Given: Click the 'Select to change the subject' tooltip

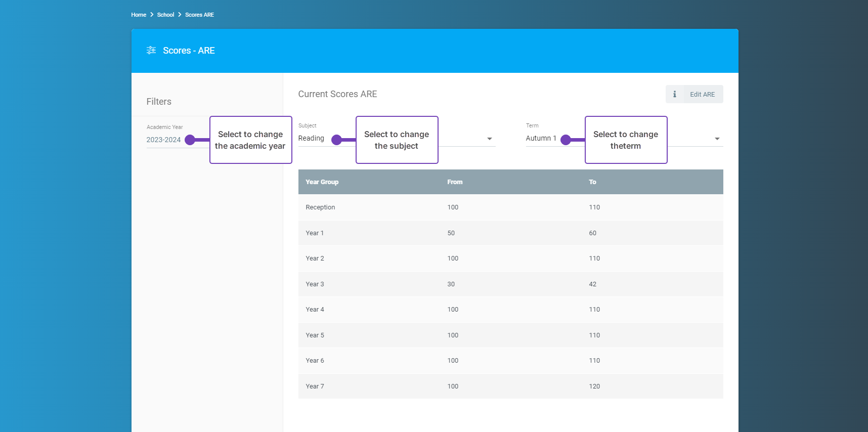Looking at the screenshot, I should (397, 140).
